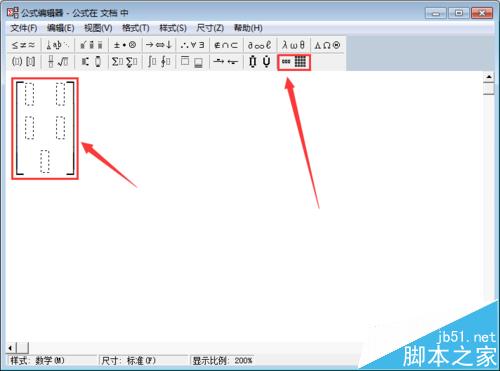
Task: Click the matrix's bottom-row single slot
Action: point(45,162)
